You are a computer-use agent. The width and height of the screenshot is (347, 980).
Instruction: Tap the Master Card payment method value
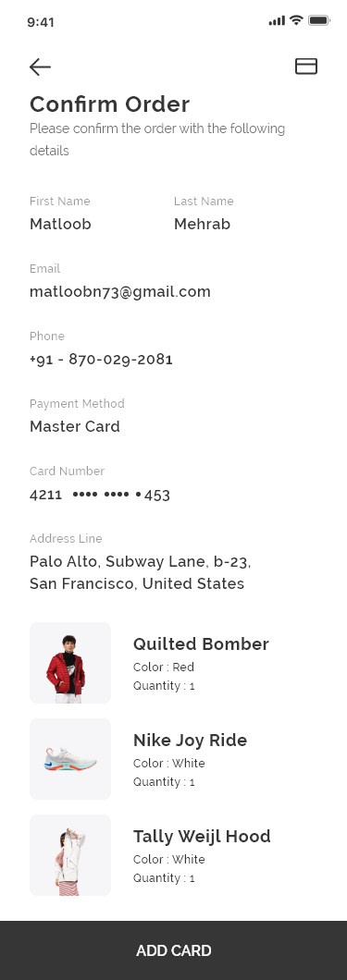click(74, 426)
